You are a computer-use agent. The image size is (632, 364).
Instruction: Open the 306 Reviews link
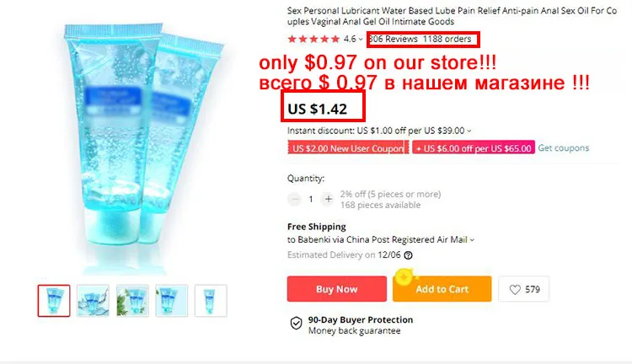[394, 39]
